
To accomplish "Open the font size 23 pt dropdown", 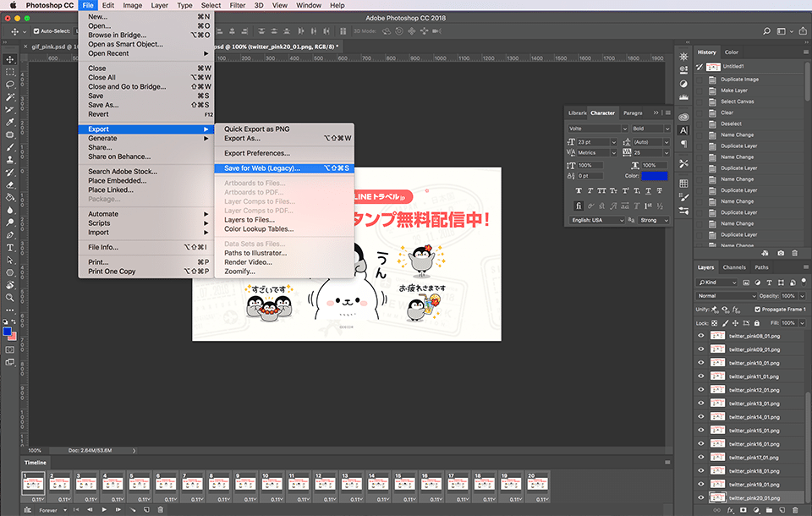I will click(597, 142).
